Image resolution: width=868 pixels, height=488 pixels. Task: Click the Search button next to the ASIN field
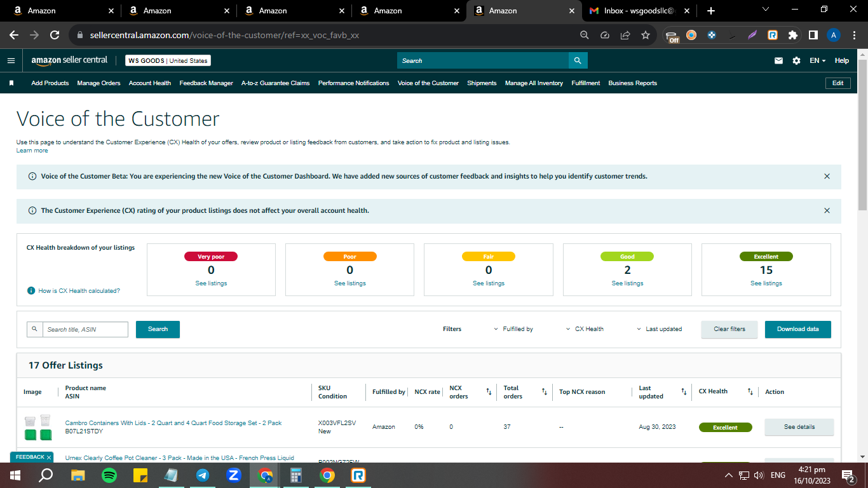pos(158,329)
